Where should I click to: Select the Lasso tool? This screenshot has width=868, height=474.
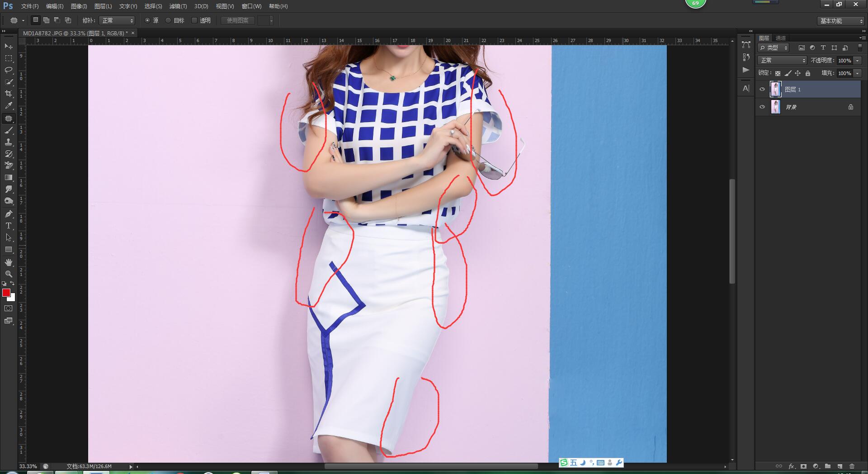[9, 70]
